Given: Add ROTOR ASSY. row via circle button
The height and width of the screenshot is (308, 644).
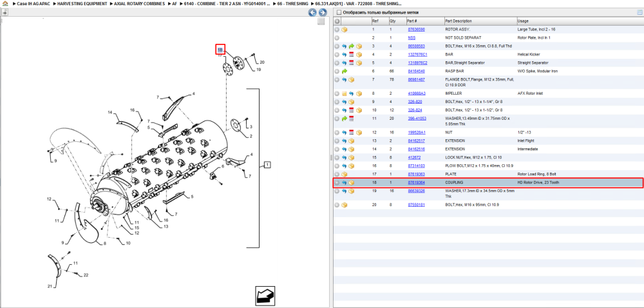Looking at the screenshot, I should [337, 30].
